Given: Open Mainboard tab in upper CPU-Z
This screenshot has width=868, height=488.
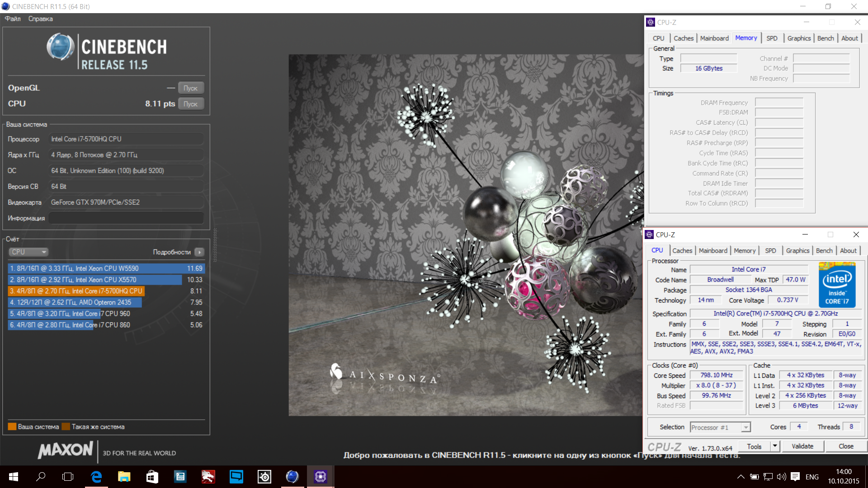Looking at the screenshot, I should click(x=714, y=38).
